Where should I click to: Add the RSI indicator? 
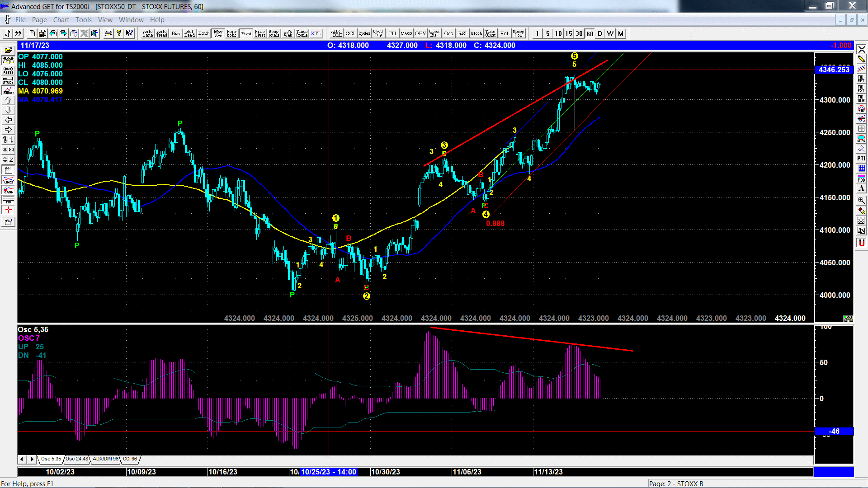pyautogui.click(x=462, y=33)
